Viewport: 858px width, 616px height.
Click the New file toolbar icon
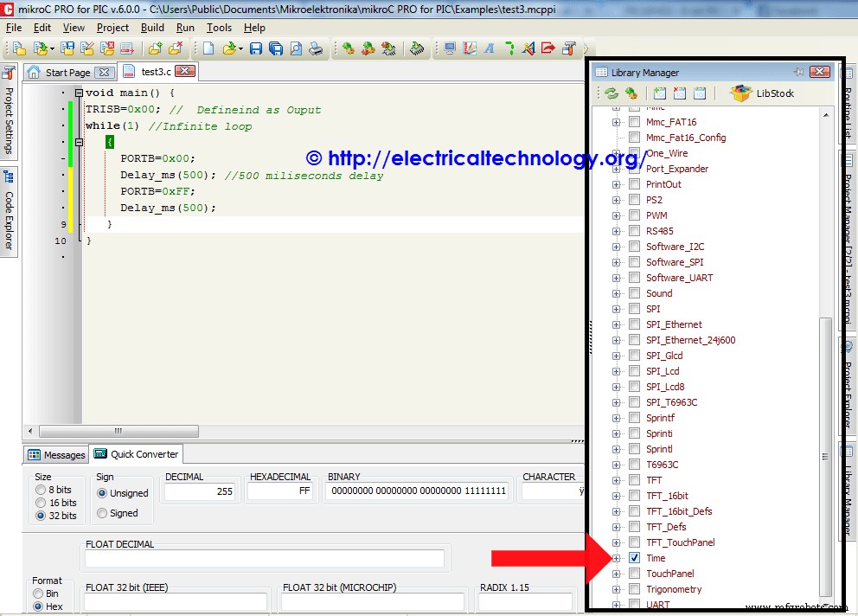pyautogui.click(x=210, y=49)
